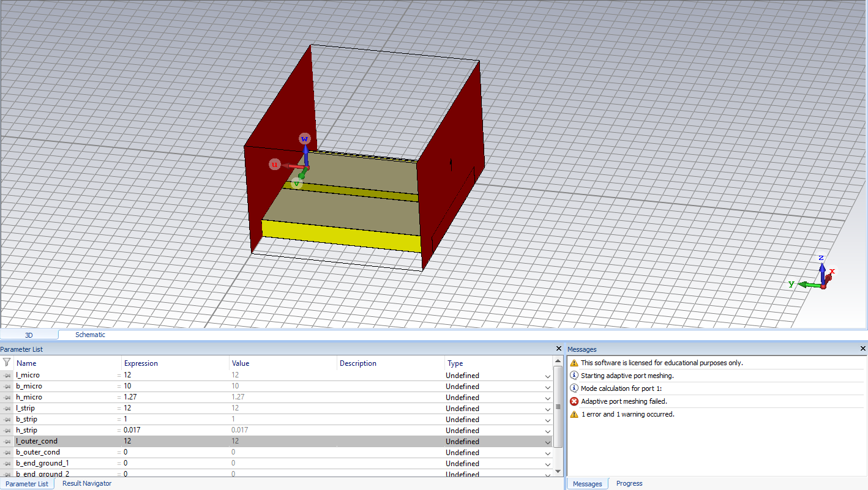This screenshot has width=868, height=490.
Task: Click the 'Adaptive port meshing failed.' message
Action: click(x=624, y=401)
